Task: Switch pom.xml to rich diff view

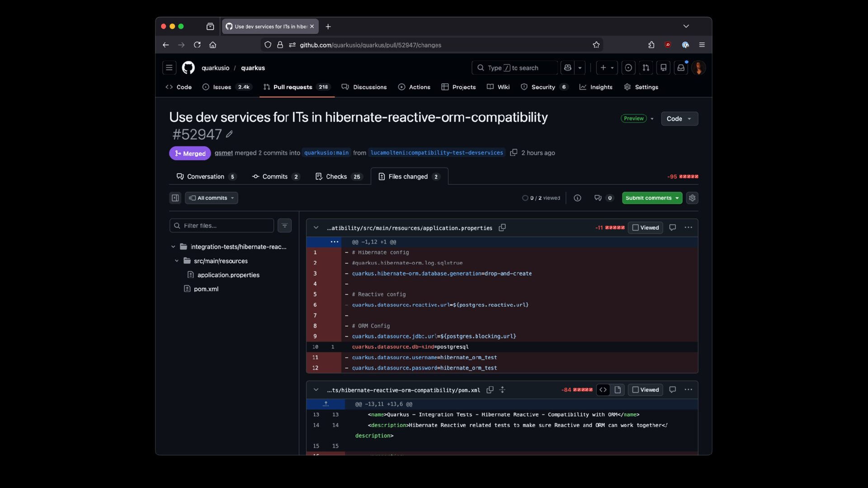Action: (x=618, y=390)
